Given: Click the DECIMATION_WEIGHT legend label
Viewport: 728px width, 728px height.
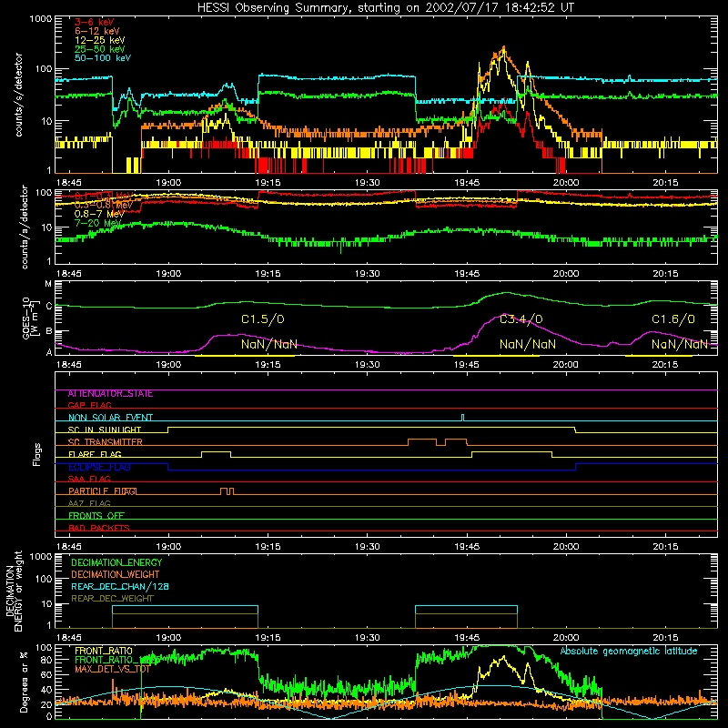Looking at the screenshot, I should [x=116, y=574].
